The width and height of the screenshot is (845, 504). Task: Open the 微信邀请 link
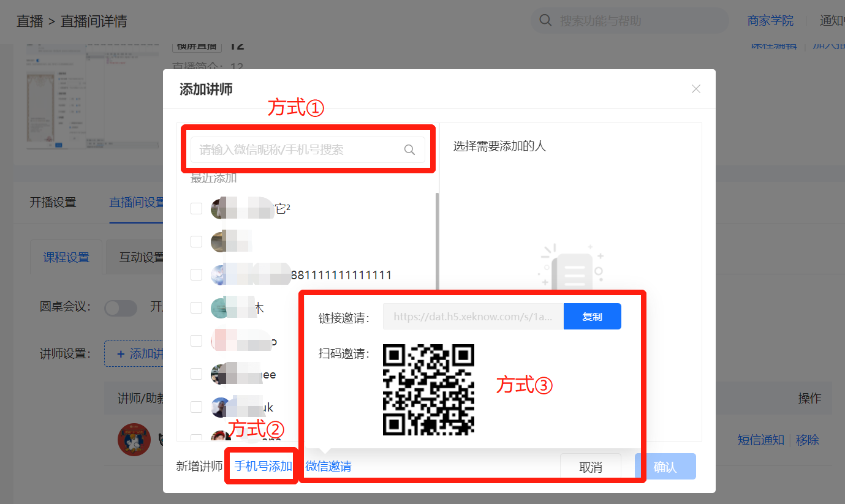coord(328,467)
